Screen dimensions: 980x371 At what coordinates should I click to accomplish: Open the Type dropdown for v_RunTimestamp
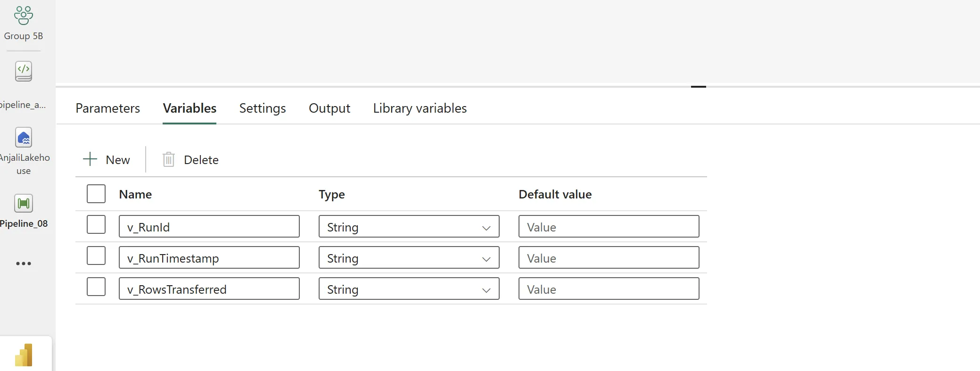409,257
